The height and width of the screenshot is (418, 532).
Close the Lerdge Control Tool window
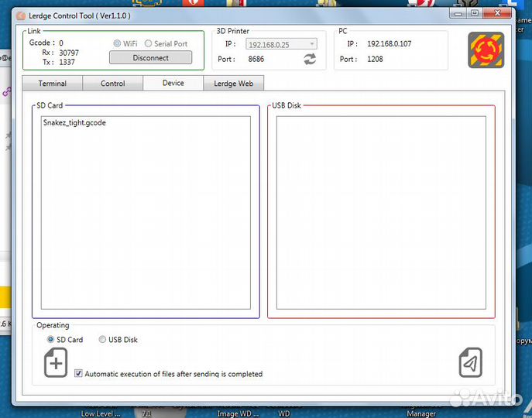coord(496,13)
